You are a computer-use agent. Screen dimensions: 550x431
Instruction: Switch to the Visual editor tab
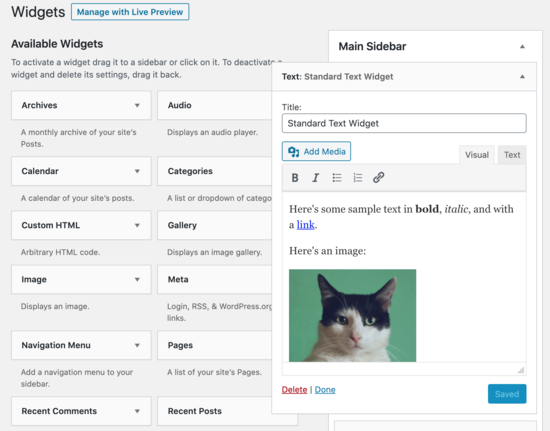(477, 155)
